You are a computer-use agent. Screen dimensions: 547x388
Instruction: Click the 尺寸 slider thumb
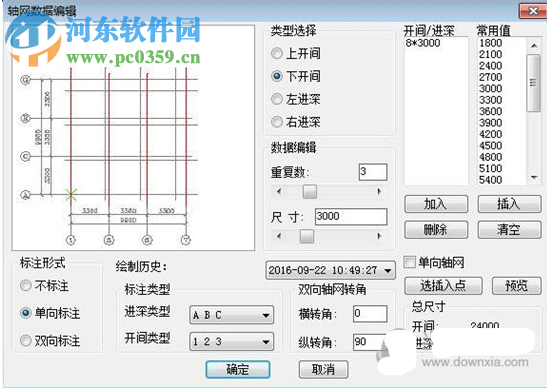tap(307, 236)
